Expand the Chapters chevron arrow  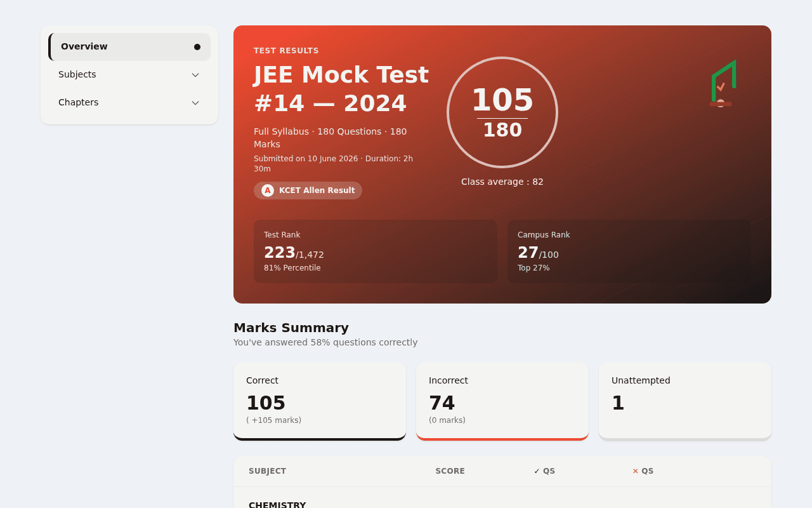[195, 103]
